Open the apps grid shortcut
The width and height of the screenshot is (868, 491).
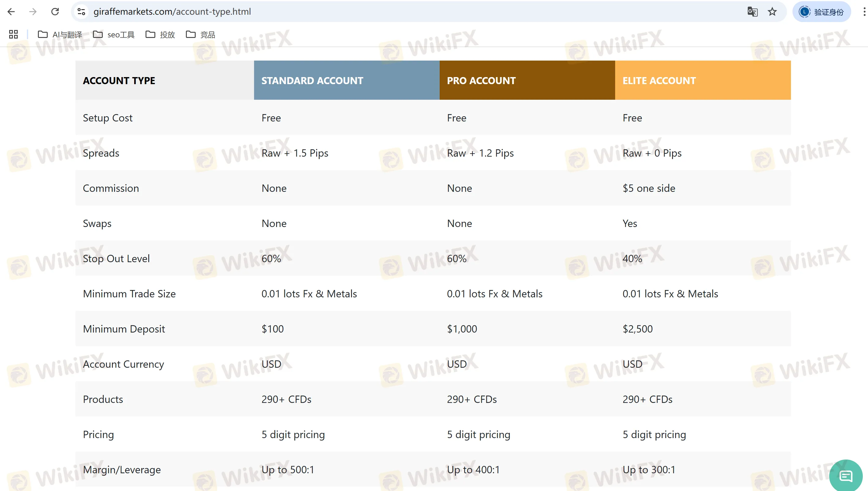click(x=13, y=34)
